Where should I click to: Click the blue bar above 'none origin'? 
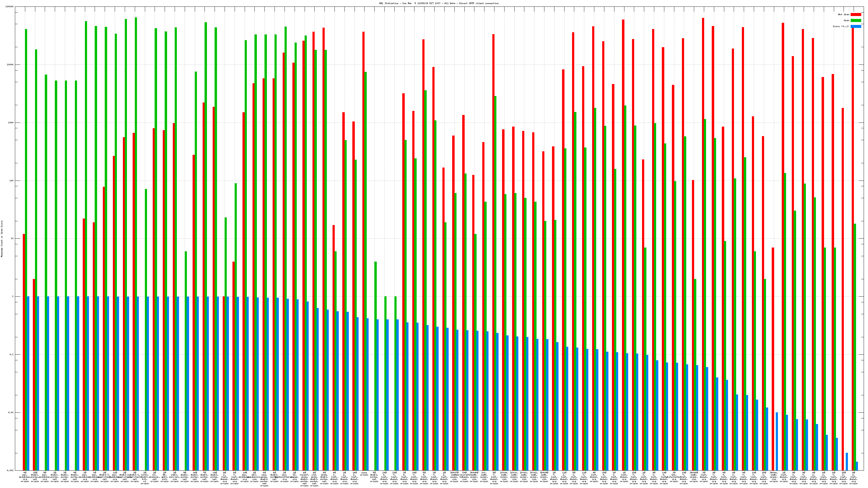point(368,394)
